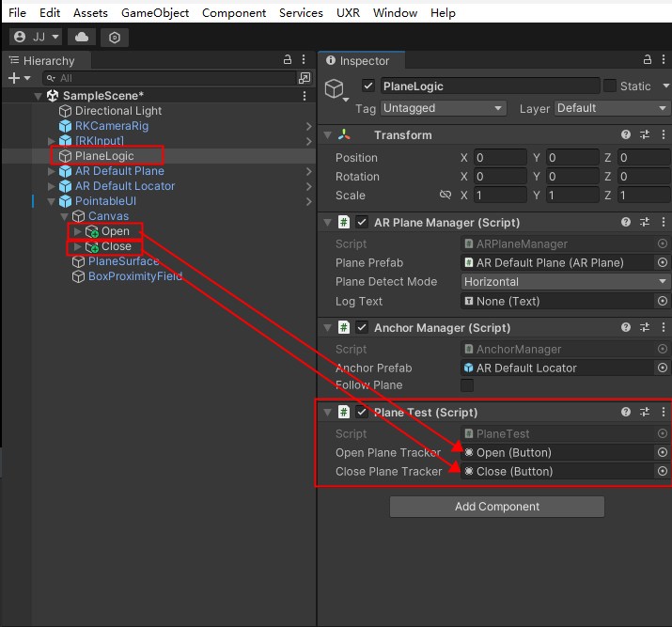Select BoxProximityField in Hierarchy
Screen dimensions: 672x627
[127, 276]
